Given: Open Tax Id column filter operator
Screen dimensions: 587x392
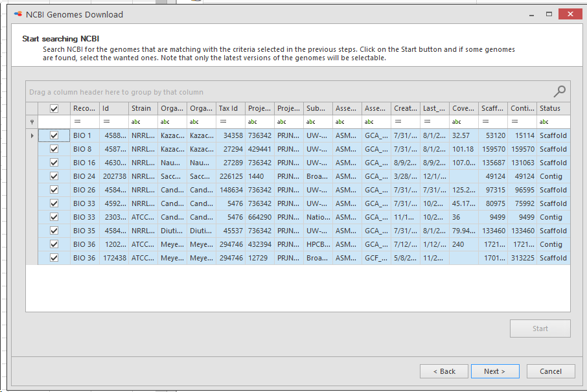Looking at the screenshot, I should (223, 122).
